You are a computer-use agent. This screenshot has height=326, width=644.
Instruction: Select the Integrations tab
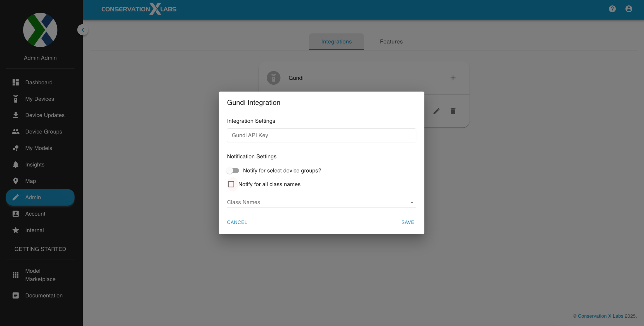coord(336,42)
